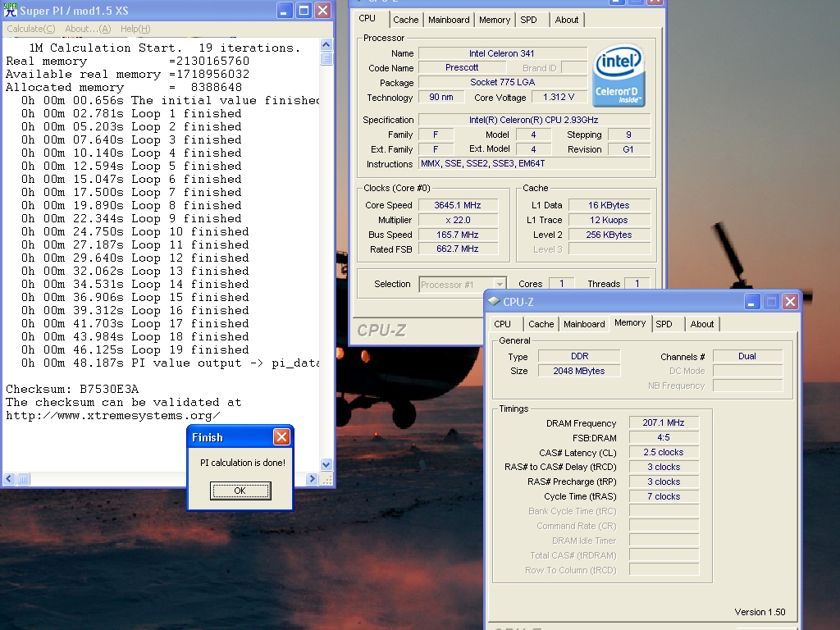The height and width of the screenshot is (630, 840).
Task: Click the Specification field Celeron CPU 2.93GHz
Action: coord(533,120)
